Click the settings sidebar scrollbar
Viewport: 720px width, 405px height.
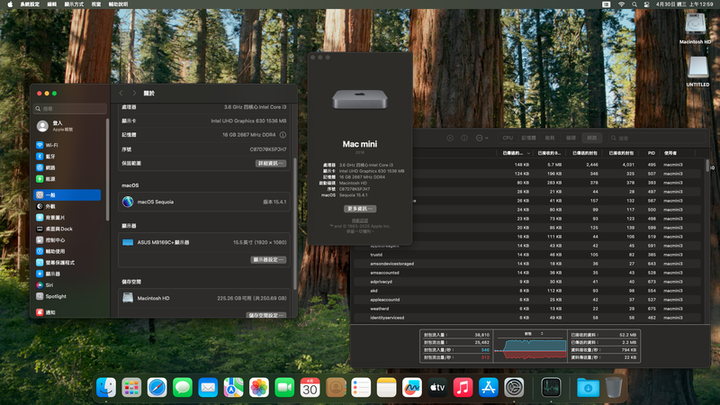point(107,170)
